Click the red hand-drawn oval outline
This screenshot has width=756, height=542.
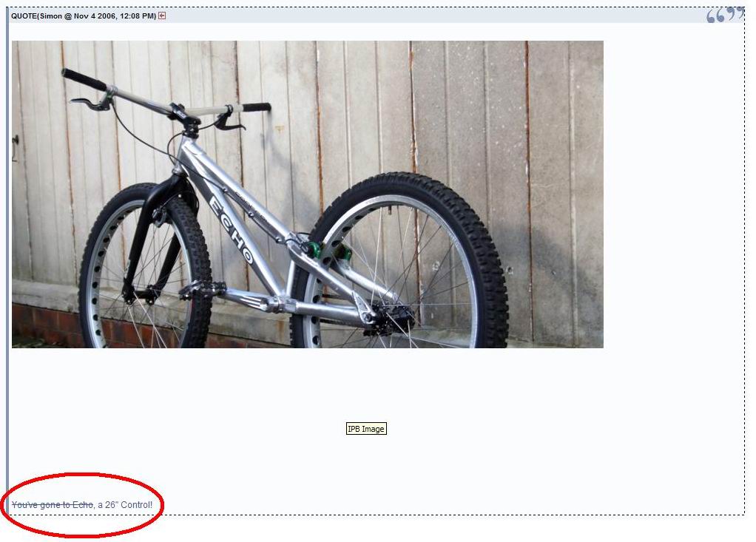point(83,504)
